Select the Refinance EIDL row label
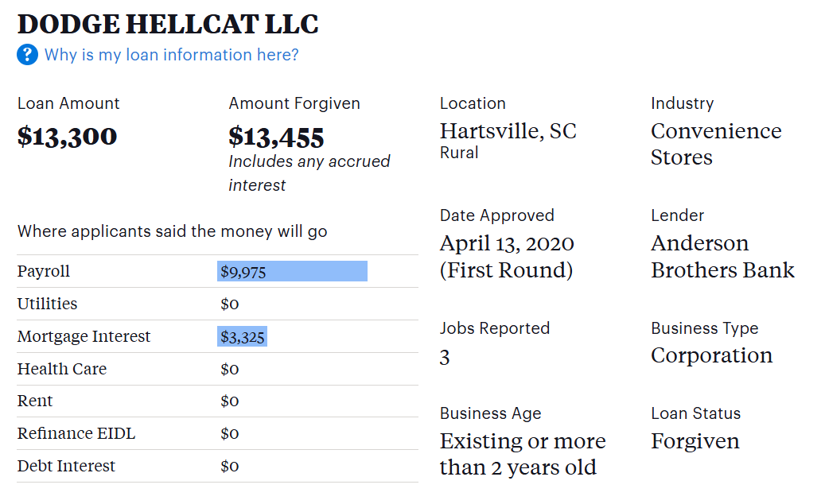This screenshot has height=504, width=825. (x=76, y=434)
